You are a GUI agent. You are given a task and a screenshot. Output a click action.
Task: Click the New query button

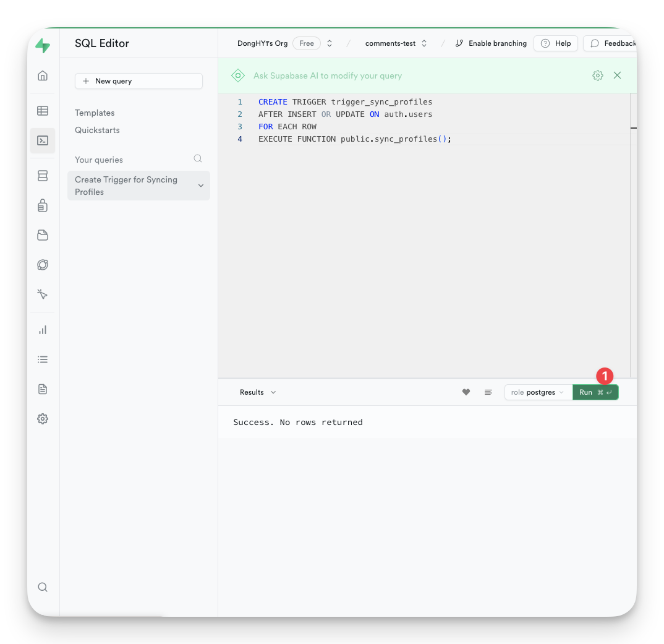pyautogui.click(x=138, y=81)
